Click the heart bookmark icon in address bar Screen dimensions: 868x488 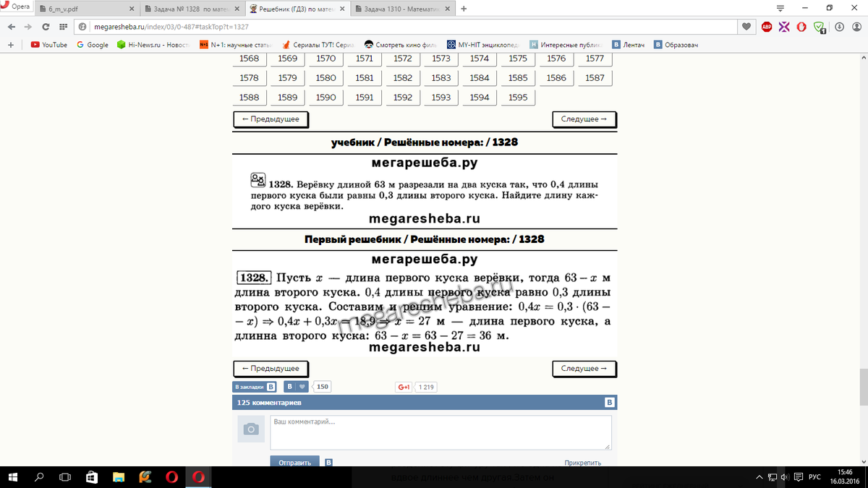(747, 27)
